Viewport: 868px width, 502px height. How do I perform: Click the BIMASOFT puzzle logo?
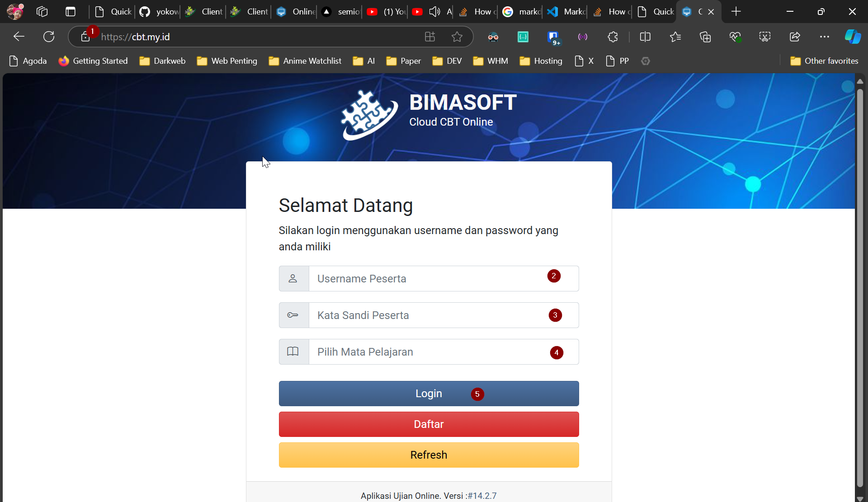369,115
